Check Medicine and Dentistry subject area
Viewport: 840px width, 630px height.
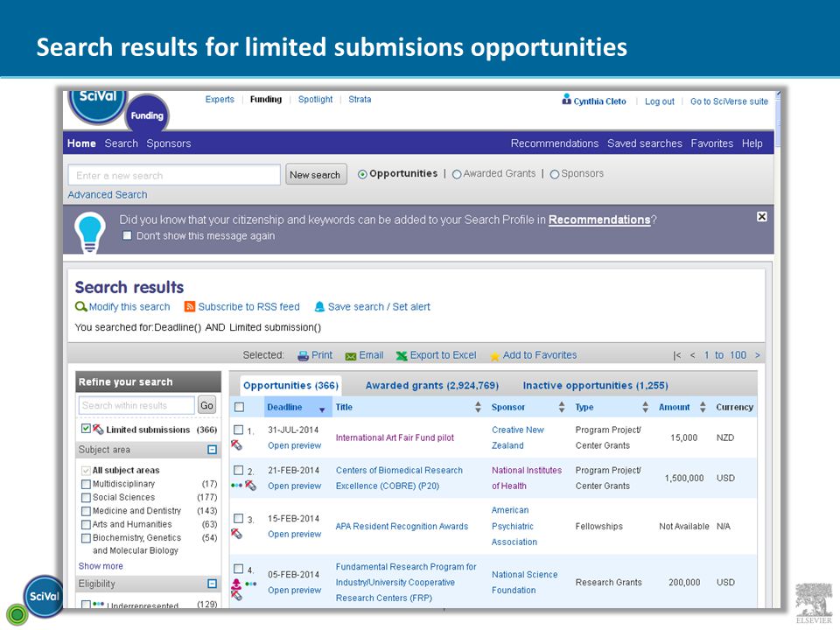coord(86,511)
